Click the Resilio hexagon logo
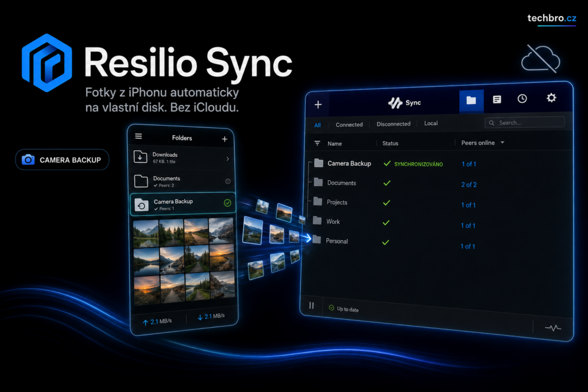The image size is (588, 392). [x=47, y=63]
